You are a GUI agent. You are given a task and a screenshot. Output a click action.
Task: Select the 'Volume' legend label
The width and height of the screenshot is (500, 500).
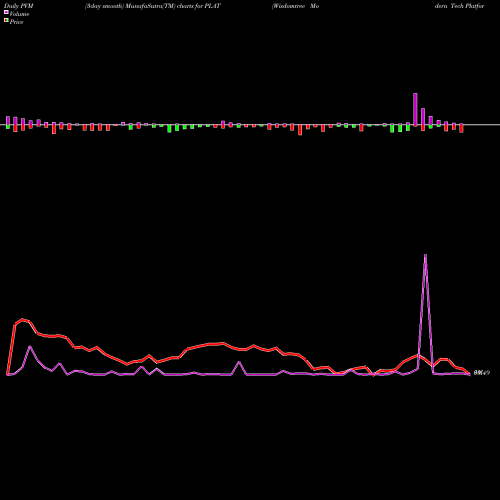(x=19, y=14)
